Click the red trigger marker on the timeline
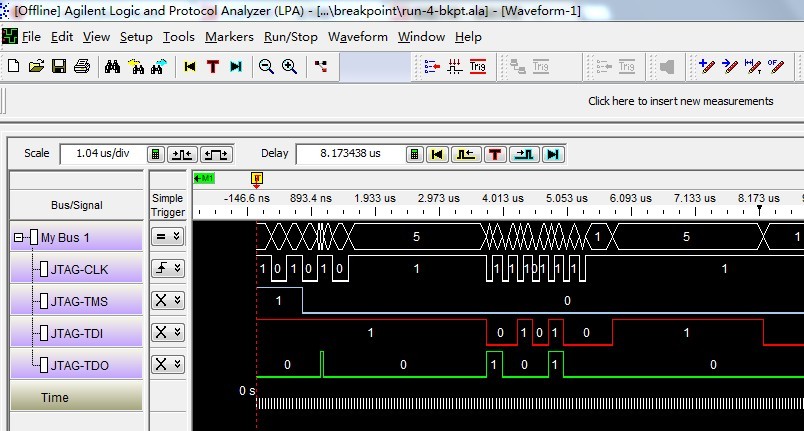This screenshot has width=804, height=431. (x=257, y=179)
